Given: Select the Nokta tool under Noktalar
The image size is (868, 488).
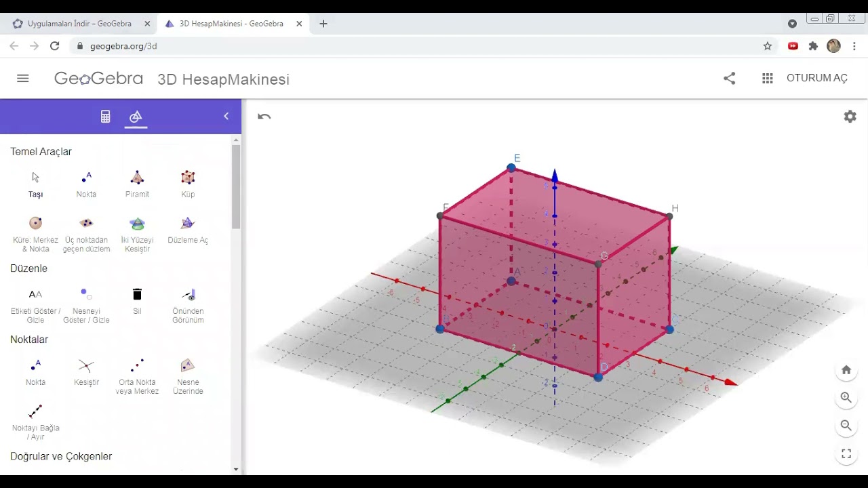Looking at the screenshot, I should (x=35, y=373).
